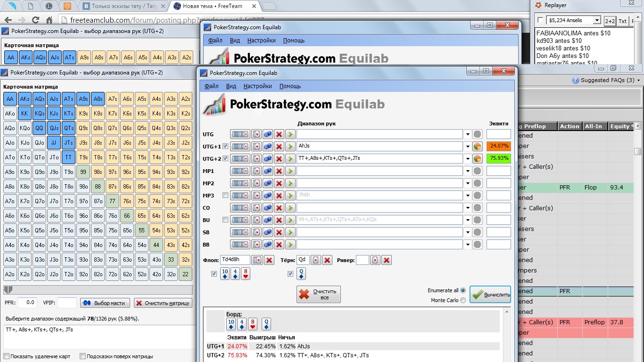The width and height of the screenshot is (644, 362).
Task: Click the green 75.93% equity box
Action: pos(499,159)
